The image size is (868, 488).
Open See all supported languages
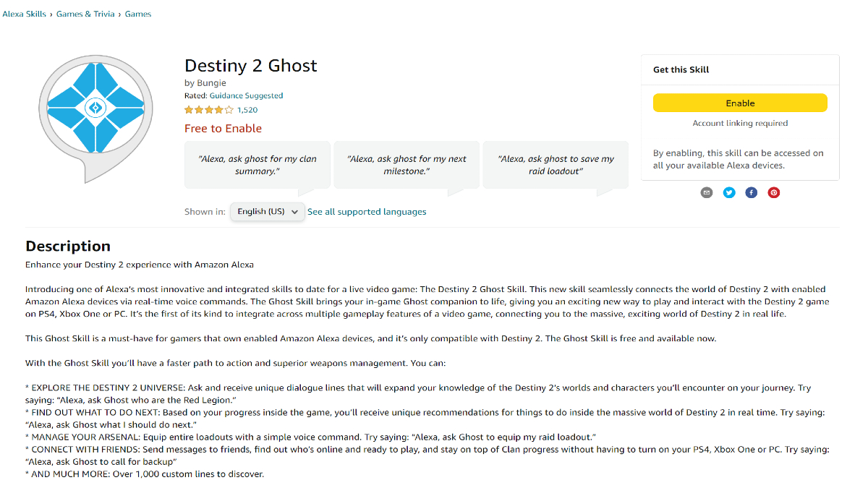tap(366, 211)
